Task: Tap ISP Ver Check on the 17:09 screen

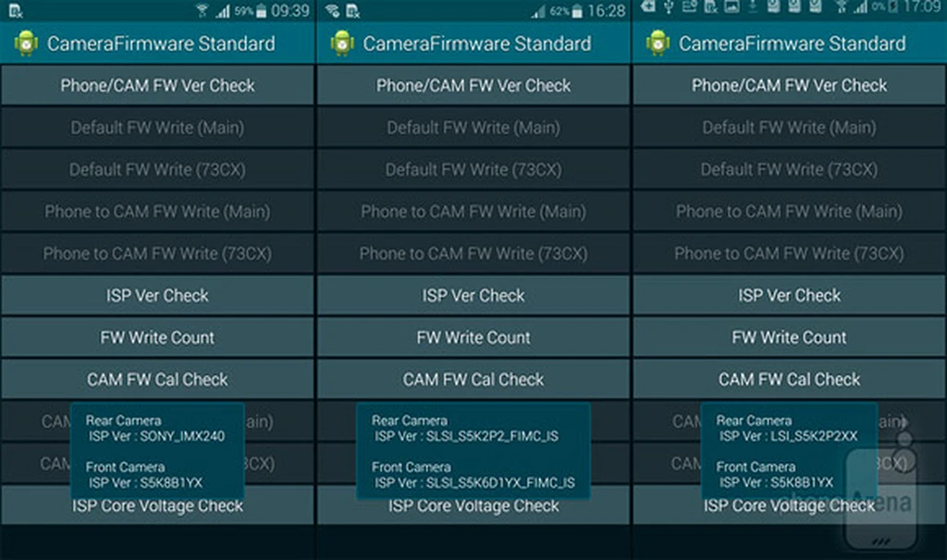Action: click(790, 295)
